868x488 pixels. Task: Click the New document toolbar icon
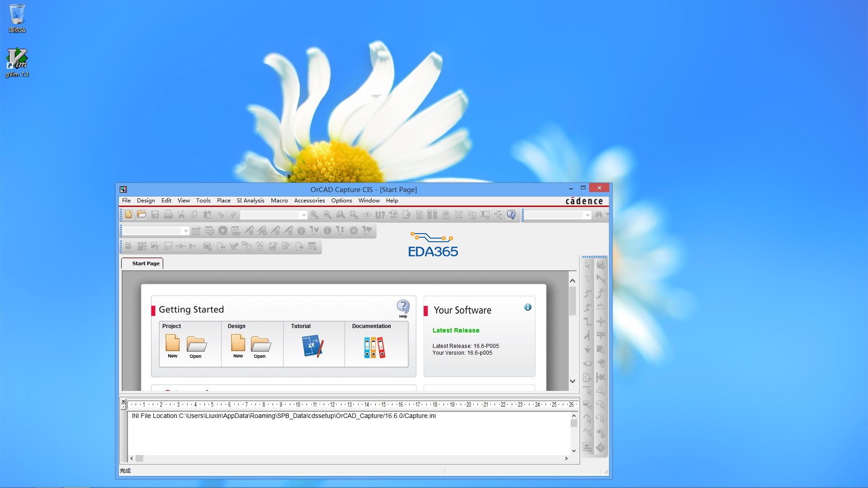[x=129, y=215]
